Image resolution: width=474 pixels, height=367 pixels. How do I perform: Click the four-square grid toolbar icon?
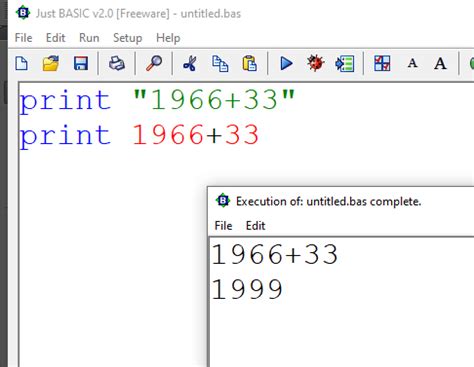(x=382, y=63)
